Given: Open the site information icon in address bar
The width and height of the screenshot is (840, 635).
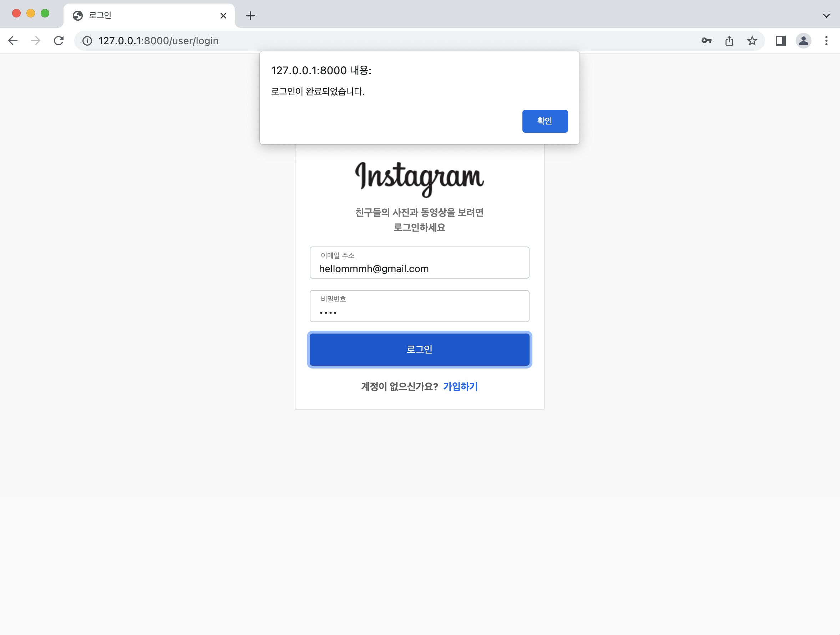Looking at the screenshot, I should tap(87, 41).
